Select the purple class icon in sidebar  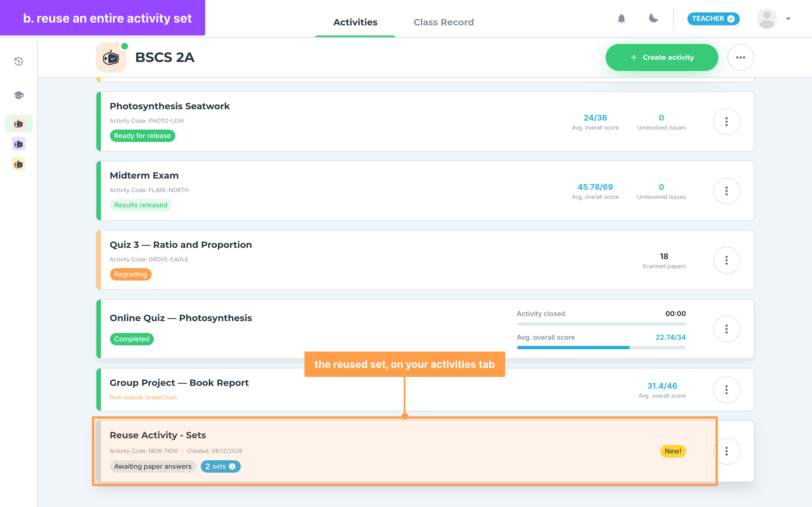pyautogui.click(x=18, y=144)
